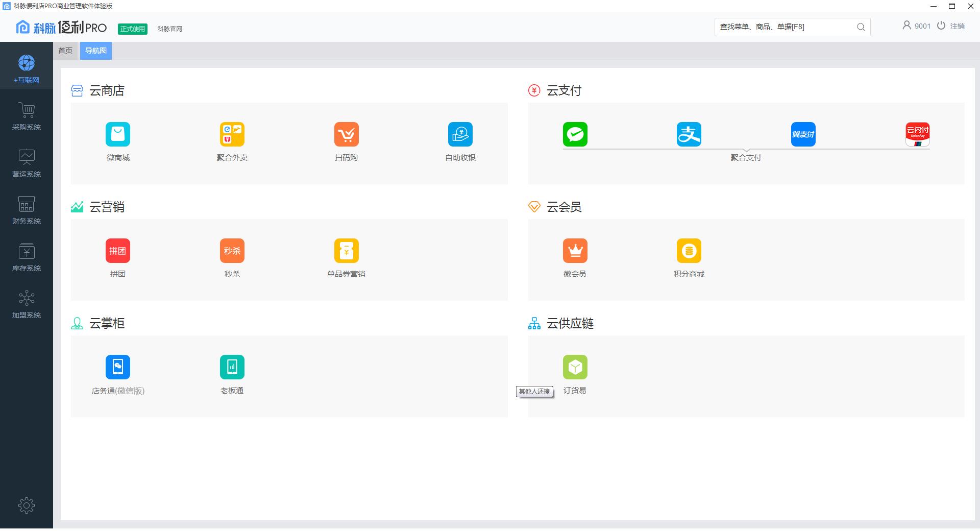
Task: Click the user 9001 account
Action: [917, 26]
